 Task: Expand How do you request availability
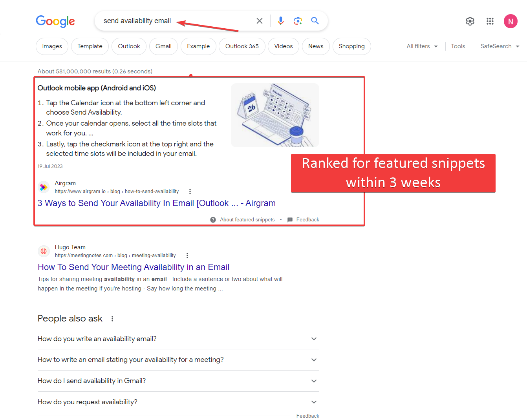tap(178, 402)
